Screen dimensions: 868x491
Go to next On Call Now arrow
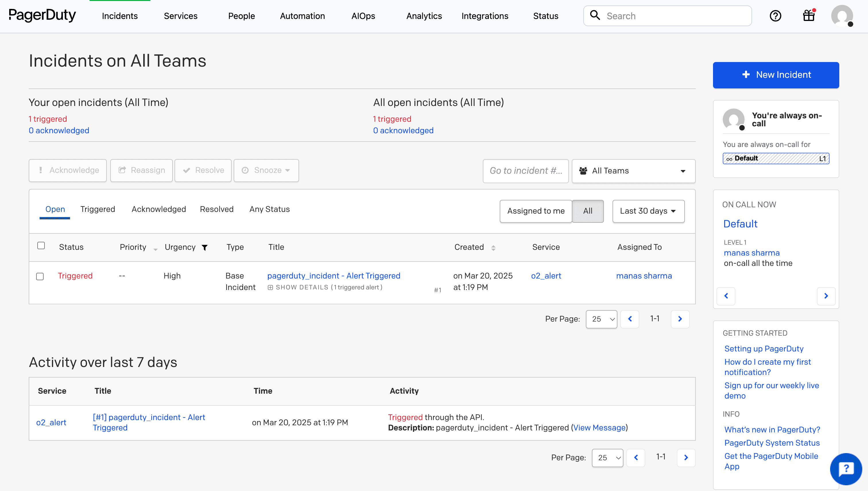click(x=826, y=296)
